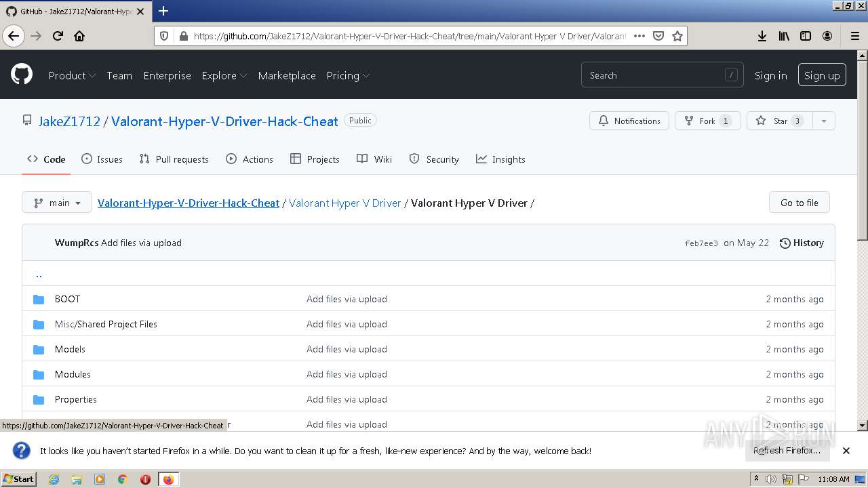
Task: Open the Valorant-Hyper-V-Driver-Hack-Cheat repo title link
Action: [x=224, y=121]
